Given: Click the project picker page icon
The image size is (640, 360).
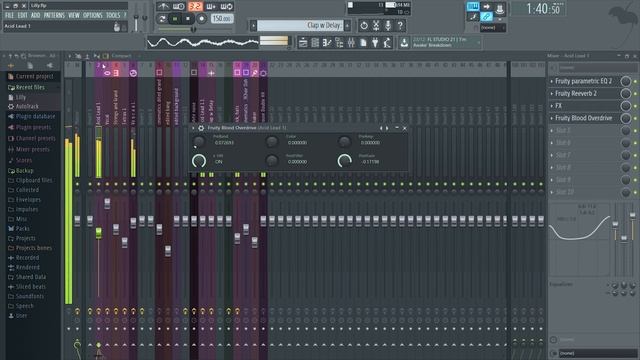Looking at the screenshot, I should tap(363, 42).
